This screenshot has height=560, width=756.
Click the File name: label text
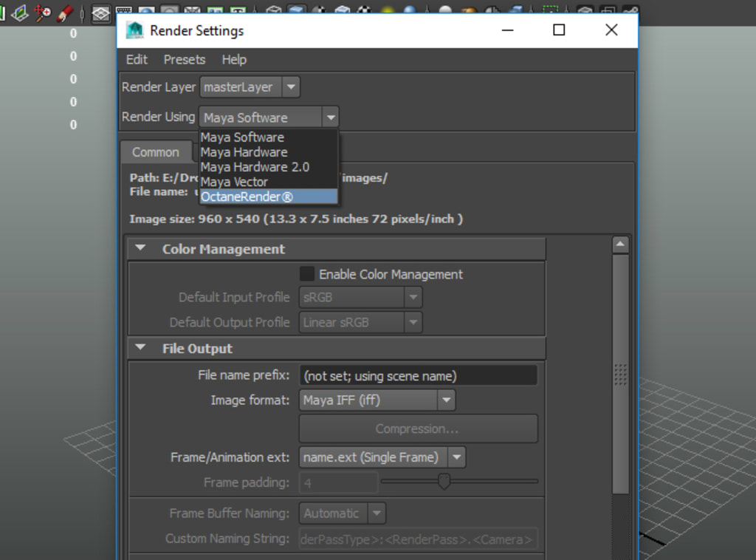tap(159, 192)
